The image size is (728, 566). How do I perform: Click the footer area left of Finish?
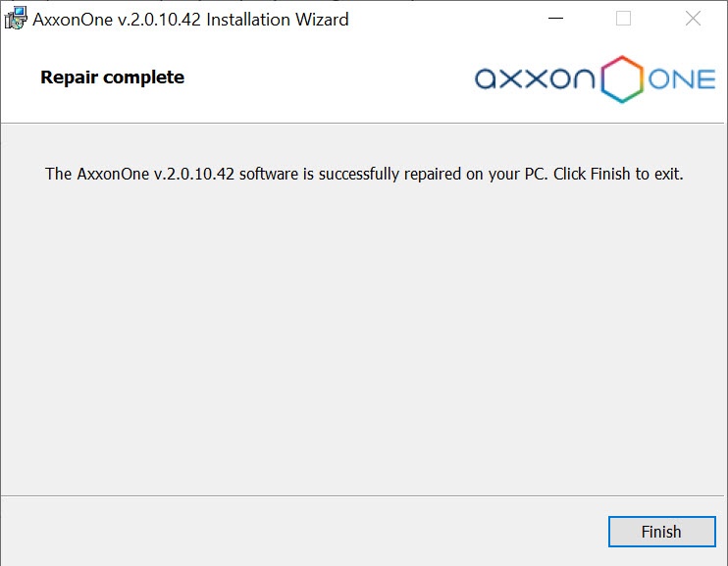pos(294,532)
